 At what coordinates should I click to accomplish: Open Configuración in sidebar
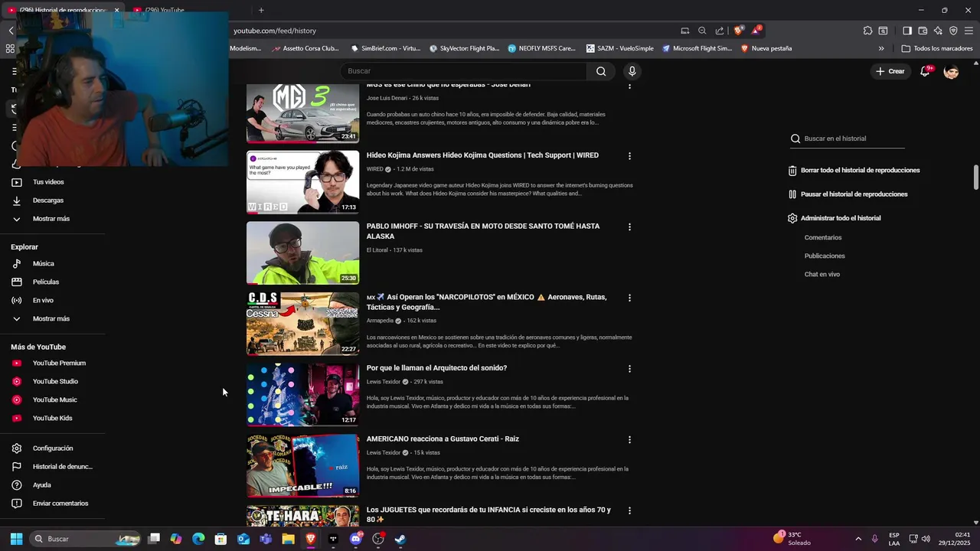pyautogui.click(x=54, y=448)
